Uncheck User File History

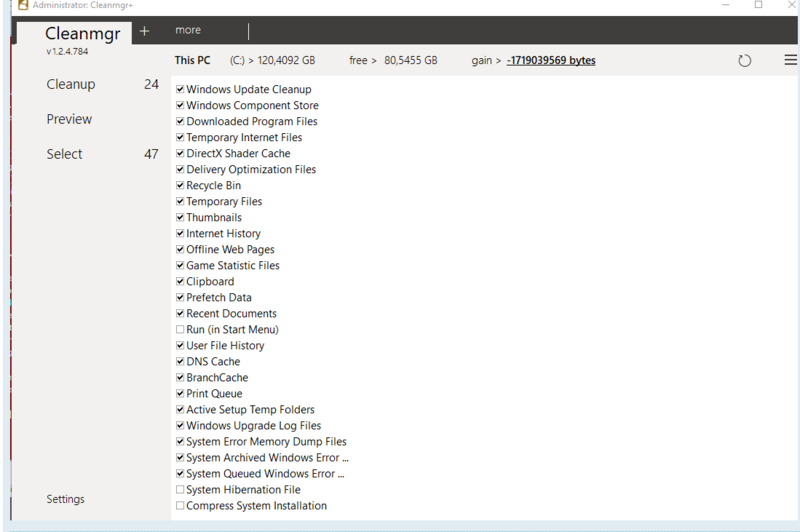point(180,345)
